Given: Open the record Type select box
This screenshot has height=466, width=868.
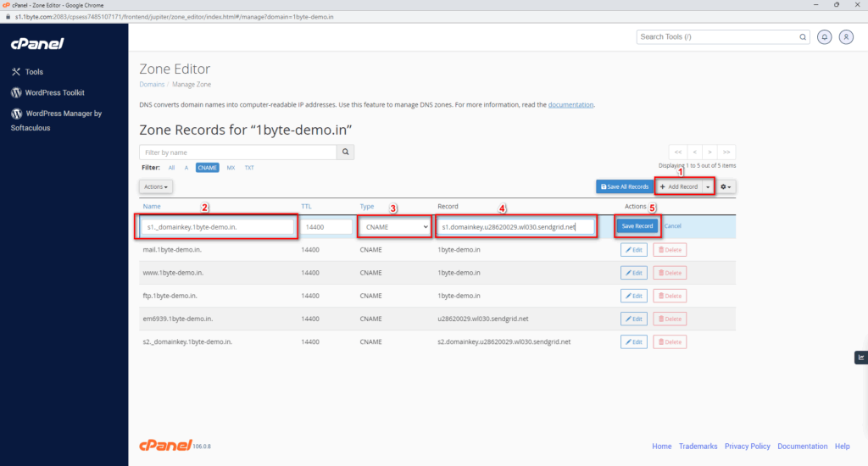Looking at the screenshot, I should tap(395, 227).
